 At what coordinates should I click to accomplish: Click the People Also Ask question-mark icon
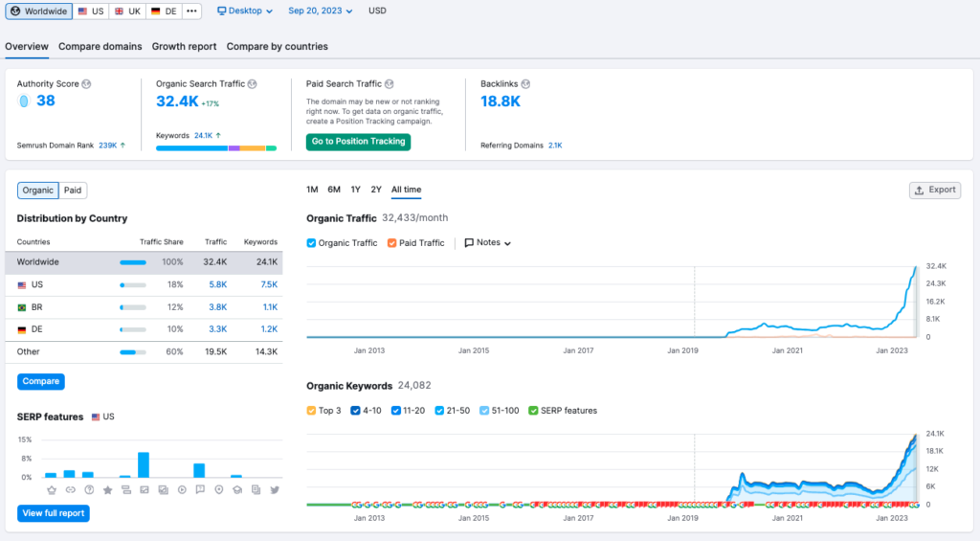pyautogui.click(x=89, y=490)
